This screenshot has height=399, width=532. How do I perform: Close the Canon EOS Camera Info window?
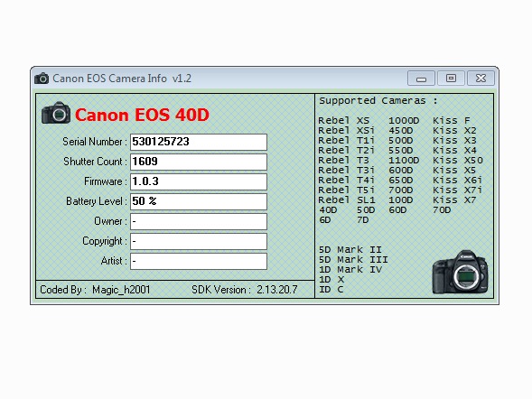coord(481,79)
